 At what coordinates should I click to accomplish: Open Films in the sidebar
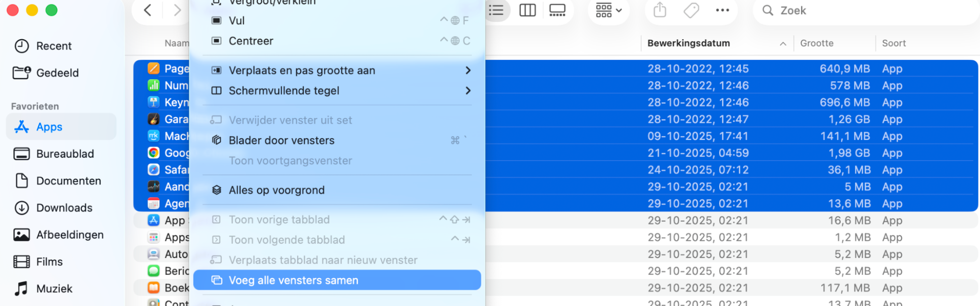pyautogui.click(x=61, y=261)
